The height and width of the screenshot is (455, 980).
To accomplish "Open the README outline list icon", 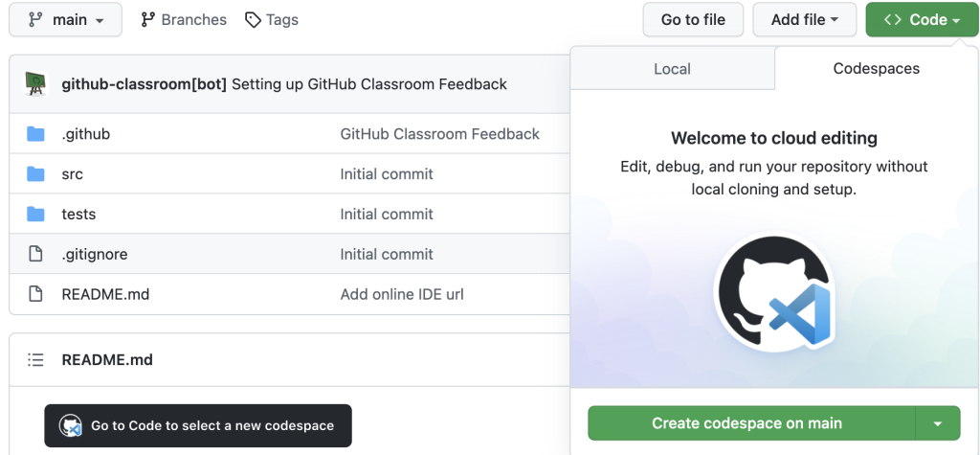I will click(x=36, y=360).
